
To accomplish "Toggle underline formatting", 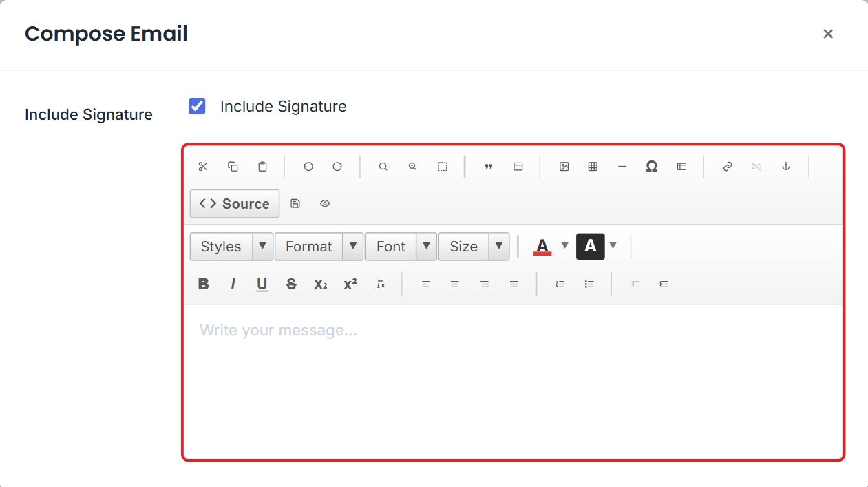I will pos(262,284).
